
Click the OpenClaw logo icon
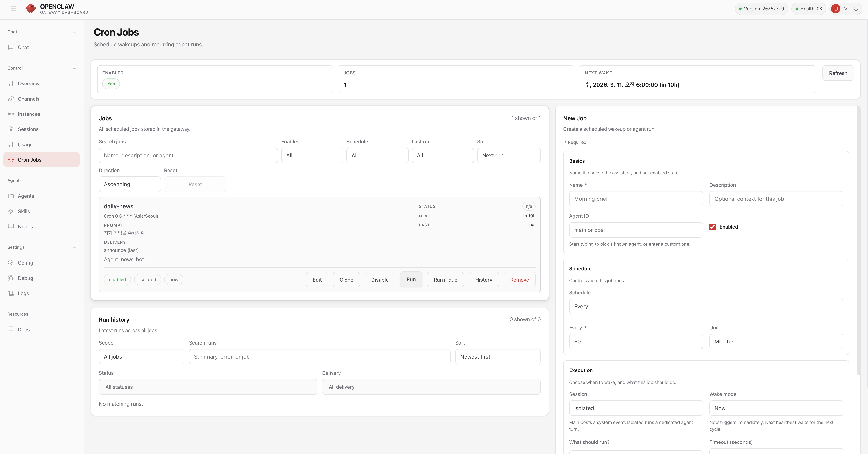(x=31, y=9)
